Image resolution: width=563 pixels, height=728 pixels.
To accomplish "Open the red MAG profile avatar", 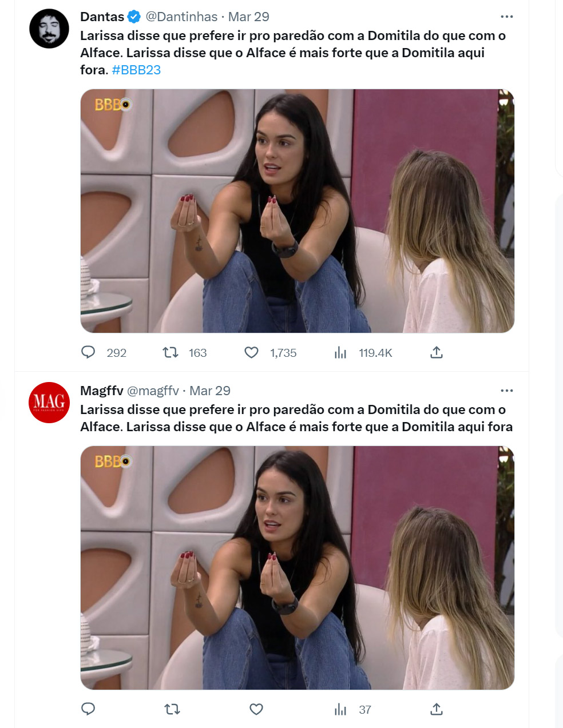I will (49, 403).
